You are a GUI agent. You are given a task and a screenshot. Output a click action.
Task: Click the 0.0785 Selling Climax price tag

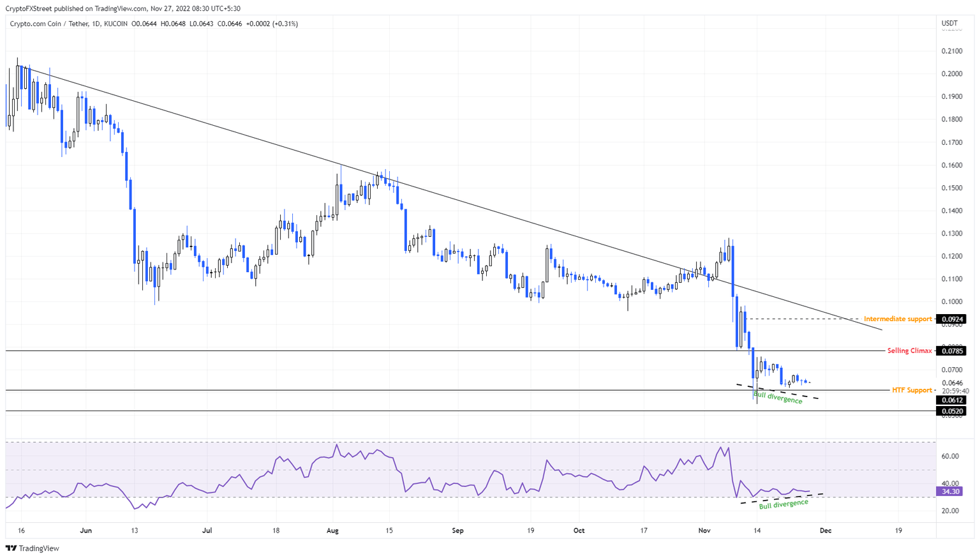950,351
